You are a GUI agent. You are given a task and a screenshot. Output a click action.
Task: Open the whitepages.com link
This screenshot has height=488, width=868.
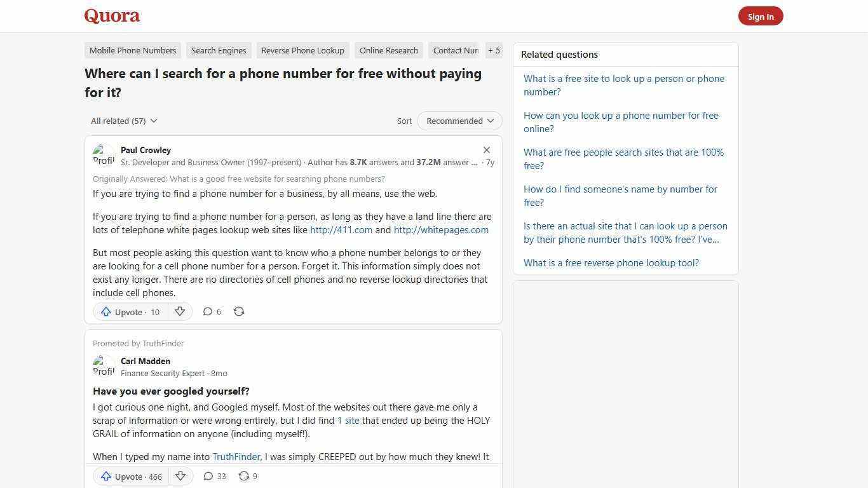[440, 229]
